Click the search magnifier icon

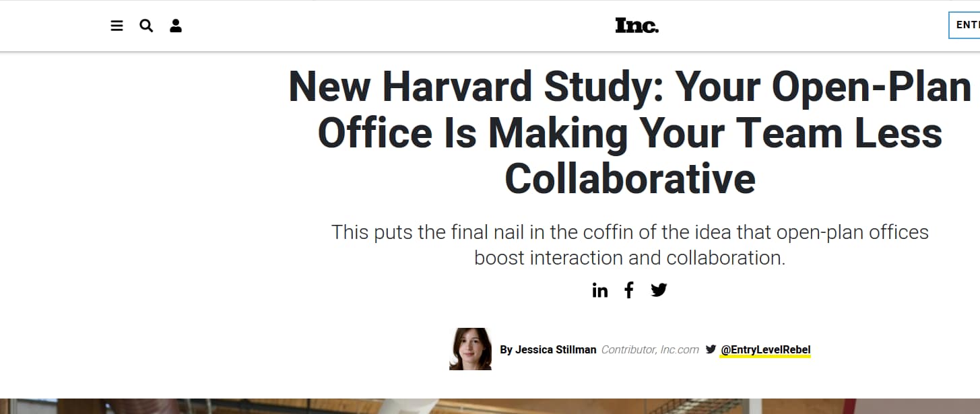[x=146, y=26]
